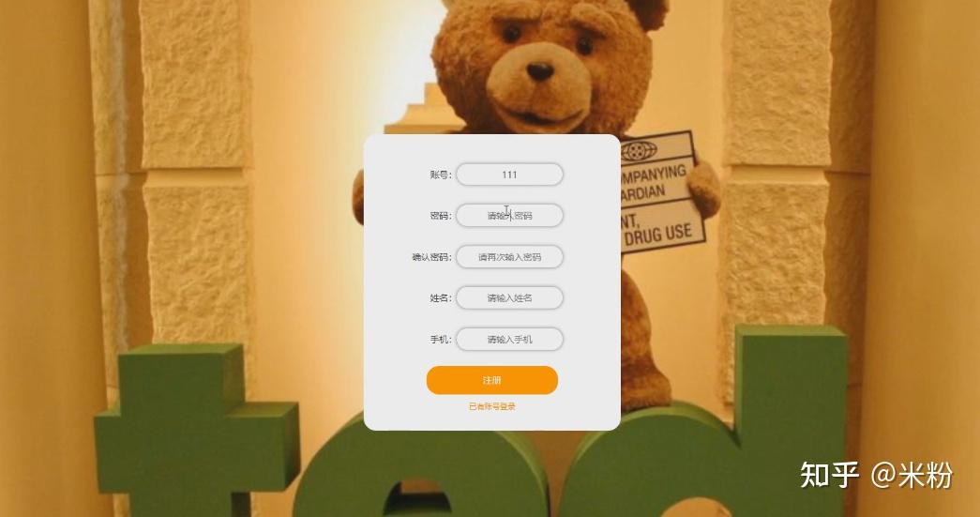The width and height of the screenshot is (980, 517).
Task: Click the teddy bear's black nose
Action: click(539, 71)
